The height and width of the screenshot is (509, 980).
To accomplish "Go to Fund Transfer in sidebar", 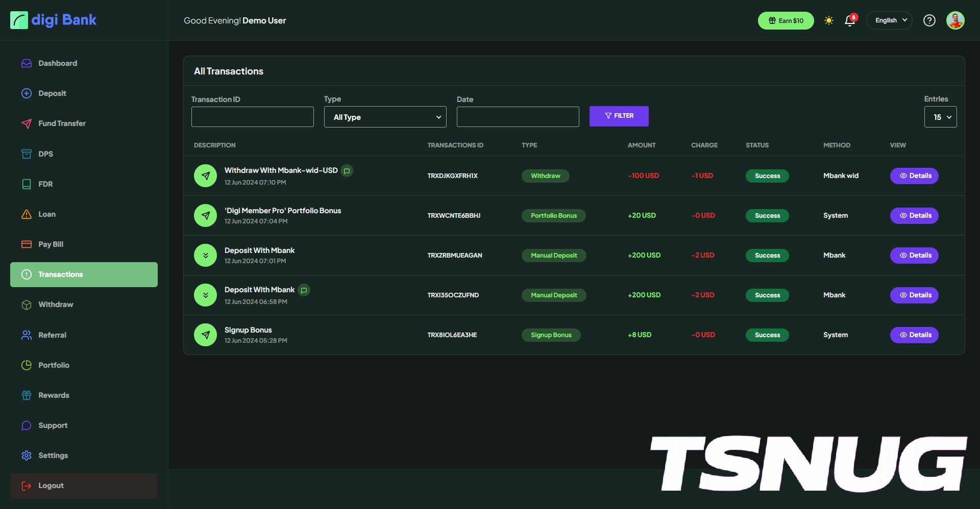I will pyautogui.click(x=62, y=123).
